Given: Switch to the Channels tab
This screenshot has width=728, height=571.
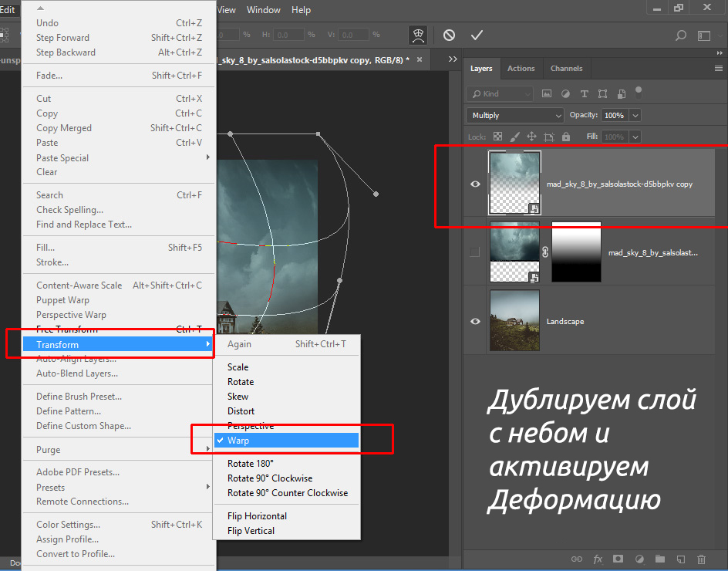Looking at the screenshot, I should tap(566, 69).
